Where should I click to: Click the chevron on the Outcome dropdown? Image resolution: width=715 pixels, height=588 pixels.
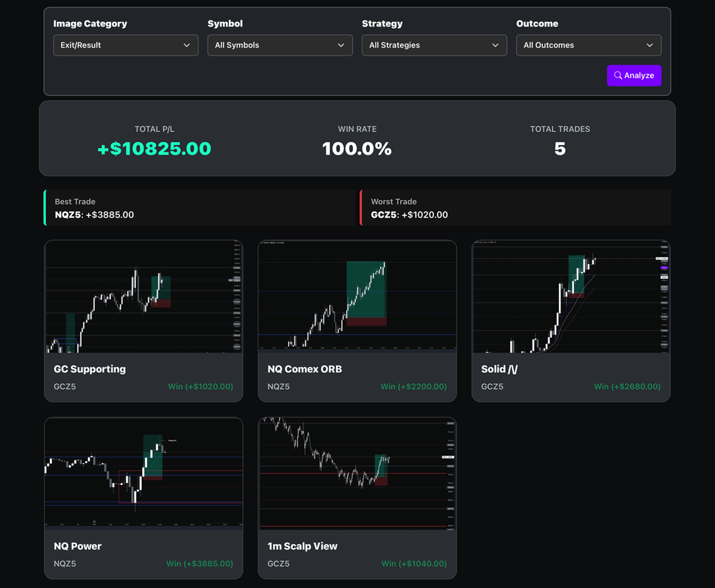(650, 45)
